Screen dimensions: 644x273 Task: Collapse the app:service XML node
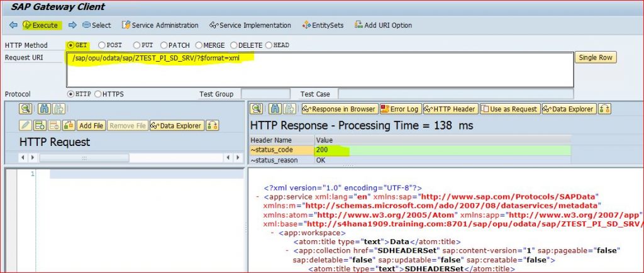click(257, 197)
